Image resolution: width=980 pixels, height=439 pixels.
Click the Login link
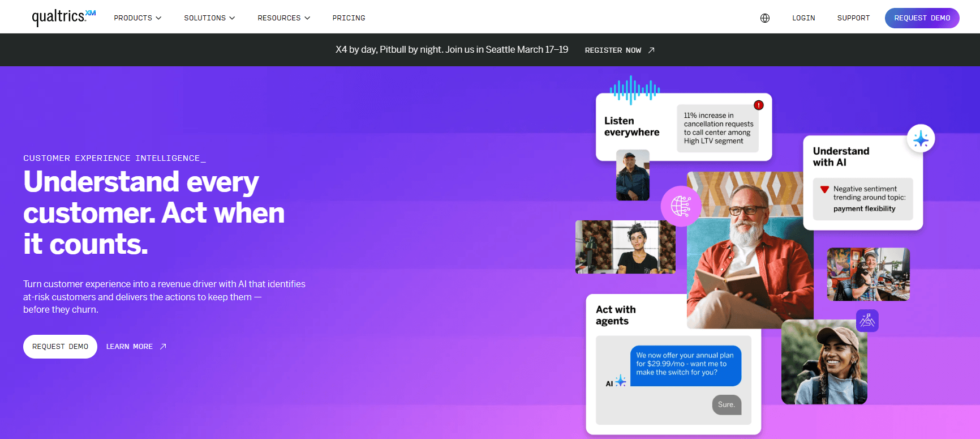[x=803, y=18]
